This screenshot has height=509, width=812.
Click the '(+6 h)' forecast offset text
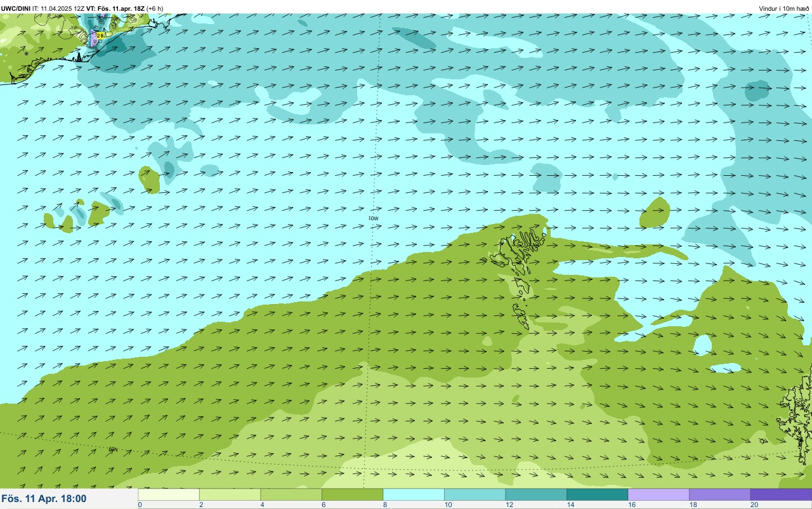155,8
